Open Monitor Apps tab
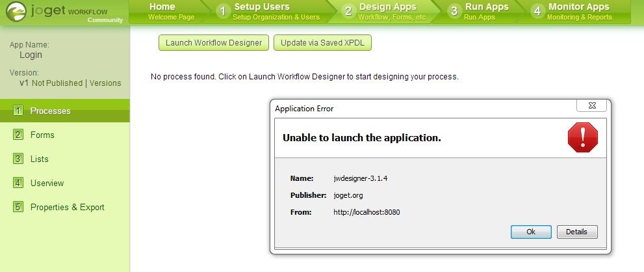644x272 pixels. [579, 12]
